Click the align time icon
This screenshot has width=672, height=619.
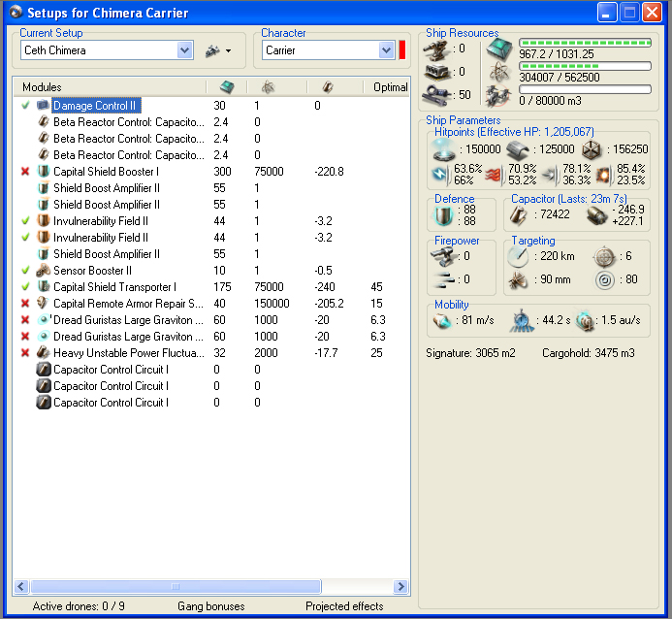click(x=522, y=320)
